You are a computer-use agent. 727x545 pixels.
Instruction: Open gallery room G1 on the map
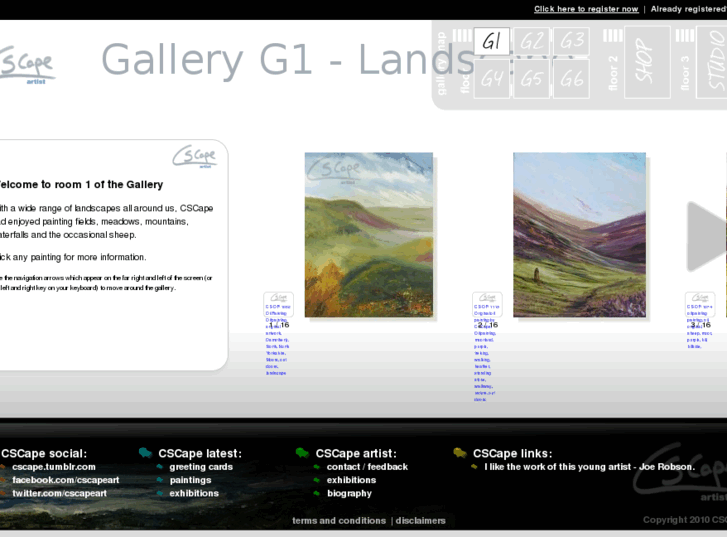tap(491, 41)
